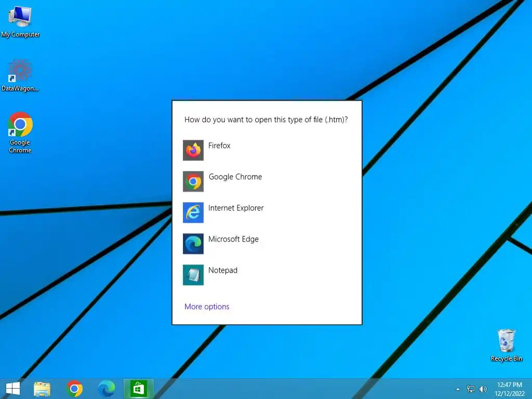Launch Microsoft Edge from the taskbar
Image resolution: width=532 pixels, height=399 pixels.
[107, 389]
